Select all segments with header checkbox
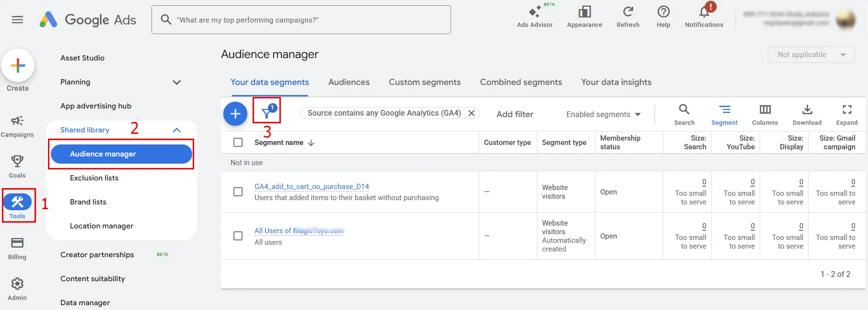868x310 pixels. [238, 143]
